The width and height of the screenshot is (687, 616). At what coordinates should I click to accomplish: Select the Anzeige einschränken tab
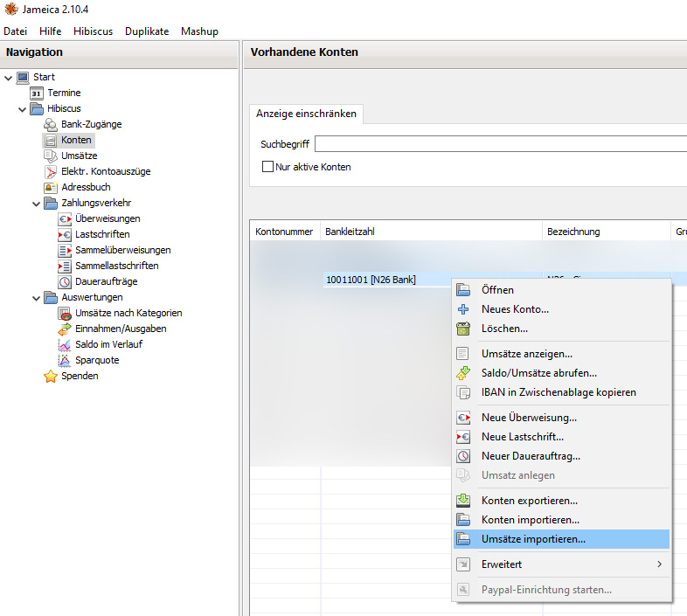tap(306, 114)
